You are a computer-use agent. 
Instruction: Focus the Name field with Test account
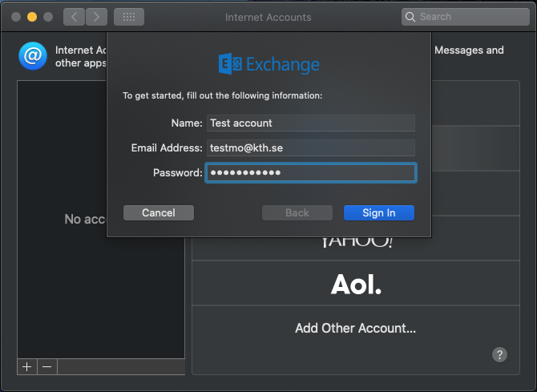(x=311, y=123)
